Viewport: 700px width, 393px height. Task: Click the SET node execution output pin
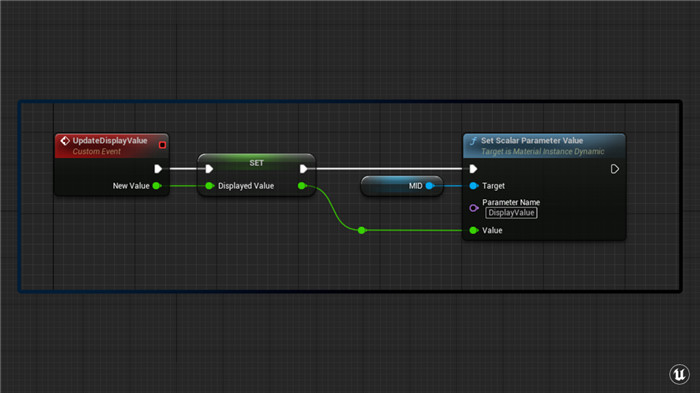(304, 169)
